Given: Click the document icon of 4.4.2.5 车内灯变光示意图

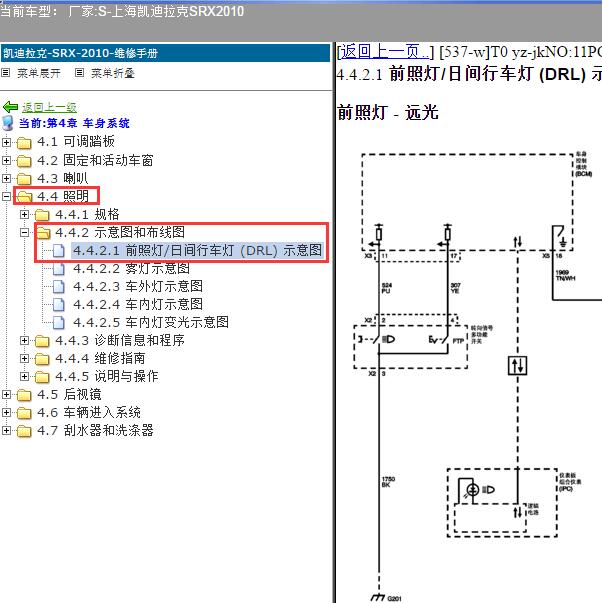Looking at the screenshot, I should point(58,323).
